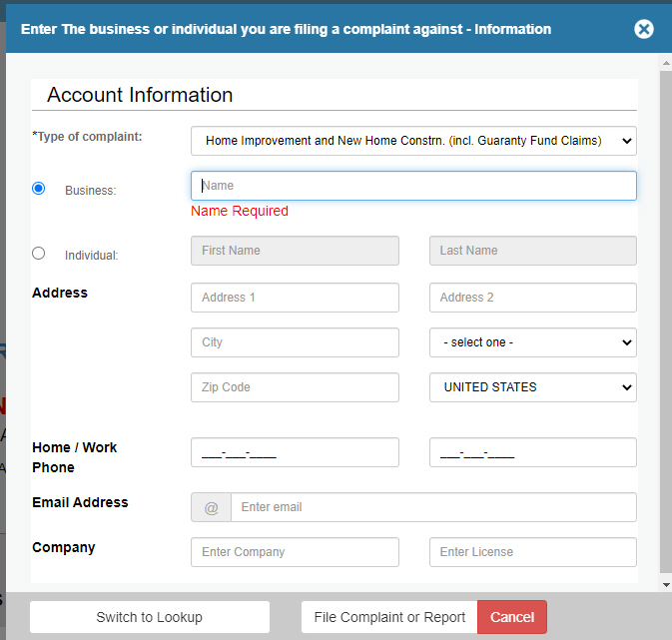This screenshot has height=640, width=672.
Task: Select the Individual radio button
Action: pyautogui.click(x=39, y=253)
